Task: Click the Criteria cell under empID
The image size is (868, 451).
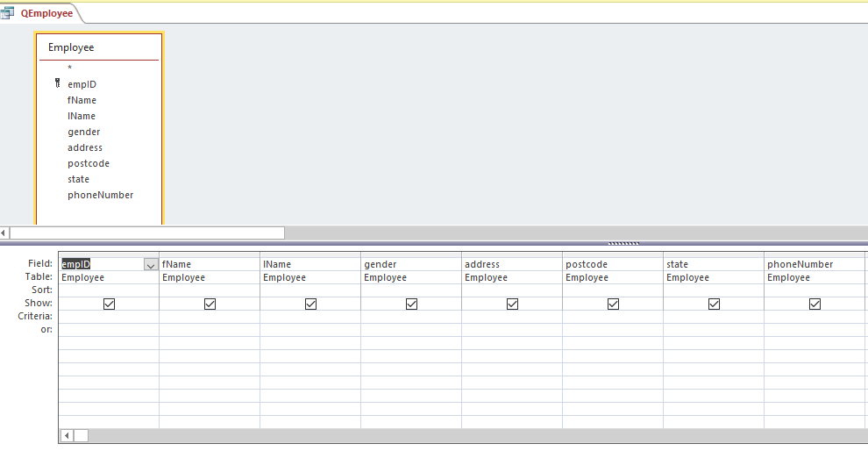Action: click(x=109, y=317)
